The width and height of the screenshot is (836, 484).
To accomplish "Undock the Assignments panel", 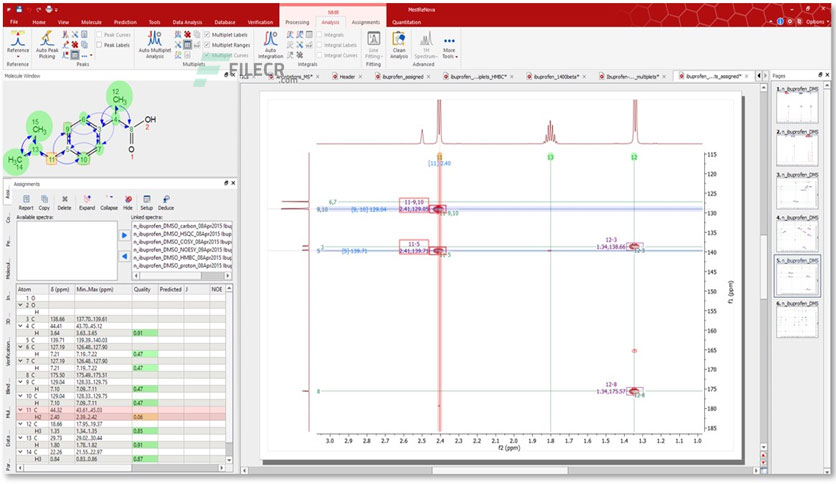I will 226,183.
